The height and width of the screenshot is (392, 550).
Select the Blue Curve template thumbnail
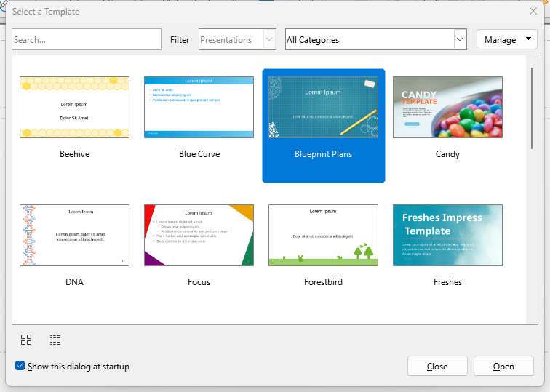coord(199,107)
